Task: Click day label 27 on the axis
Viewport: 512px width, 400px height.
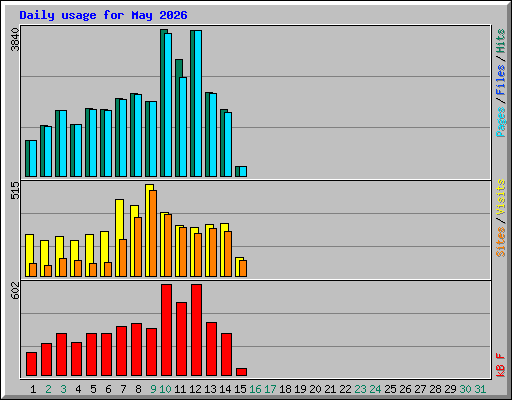Action: coord(420,389)
